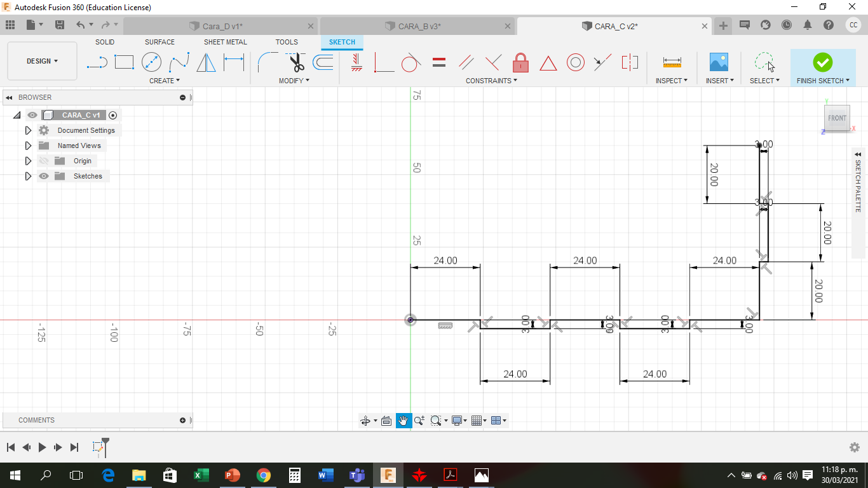Select the Polygon triangle sketch tool
Viewport: 868px width, 488px height.
point(206,62)
